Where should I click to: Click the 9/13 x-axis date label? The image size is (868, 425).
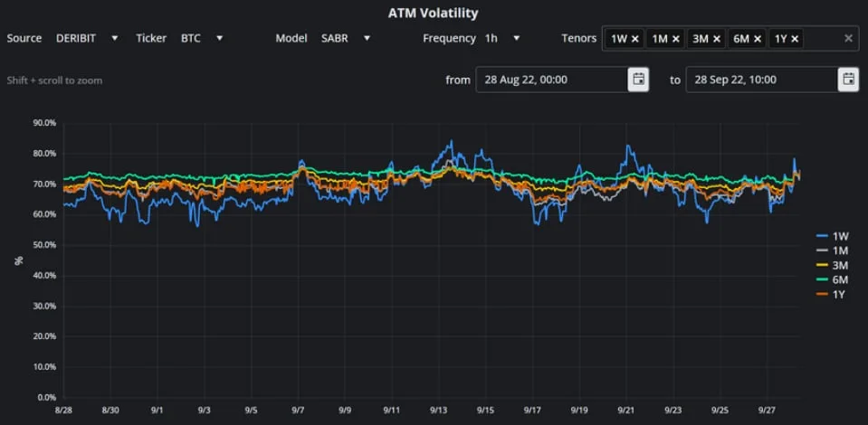coord(438,410)
